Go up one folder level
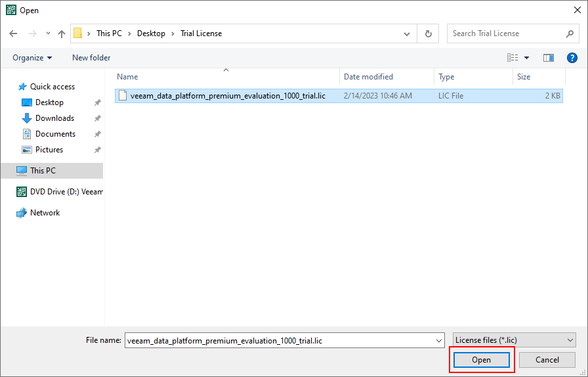The height and width of the screenshot is (377, 588). 62,33
